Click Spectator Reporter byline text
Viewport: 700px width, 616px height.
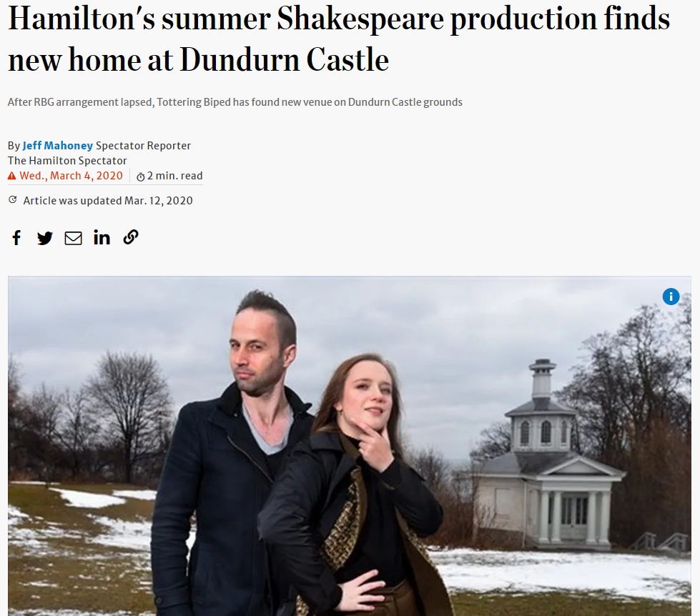[143, 145]
